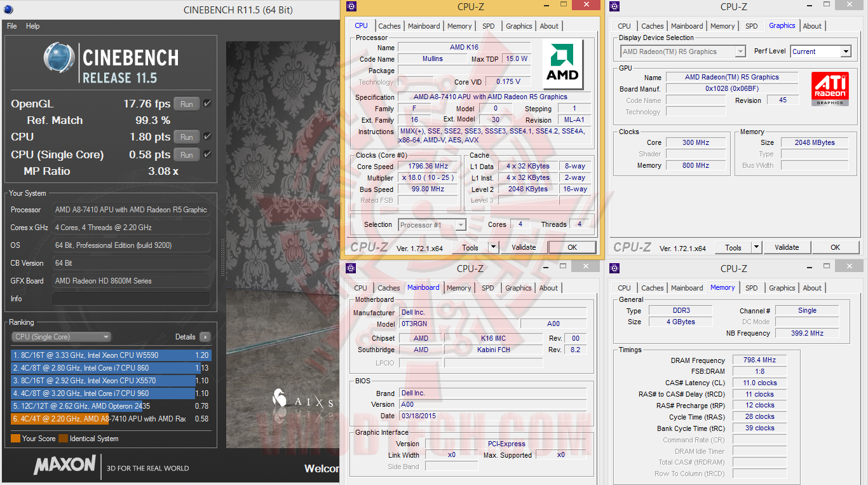Open the CPU (Single Core) ranking dropdown
The image size is (868, 485).
point(61,337)
